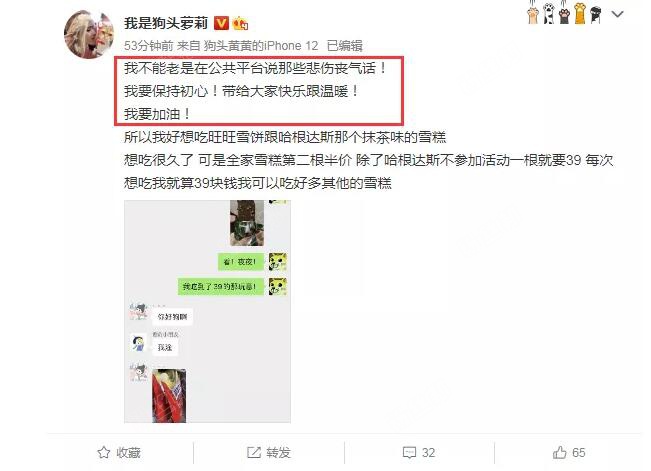The image size is (651, 471).
Task: Click the comment bubble icon
Action: pos(409,452)
